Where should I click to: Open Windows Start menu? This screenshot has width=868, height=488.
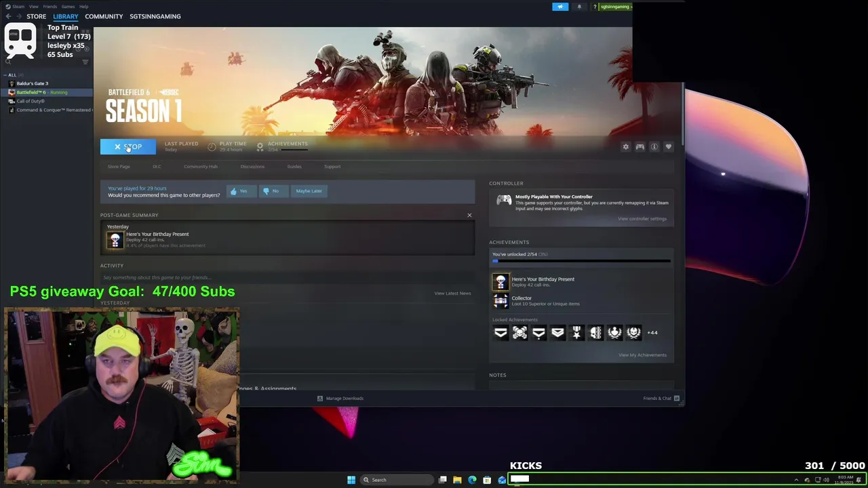click(351, 480)
